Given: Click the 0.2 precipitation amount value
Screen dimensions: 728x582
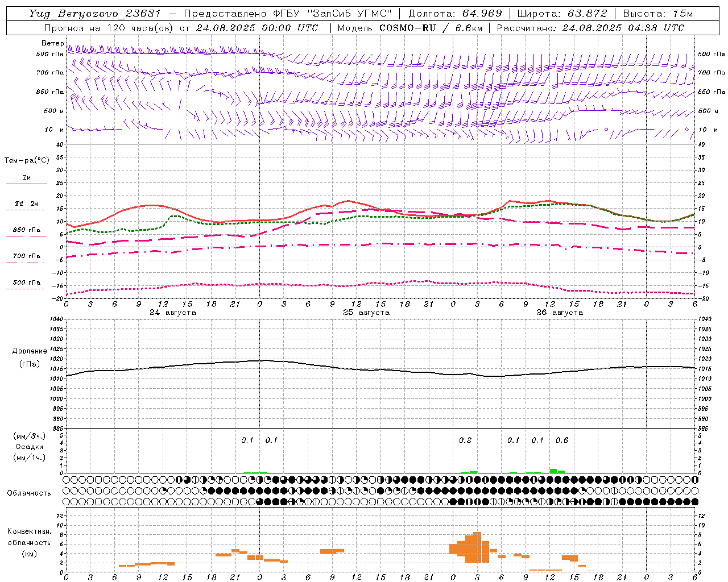Looking at the screenshot, I should tap(465, 440).
